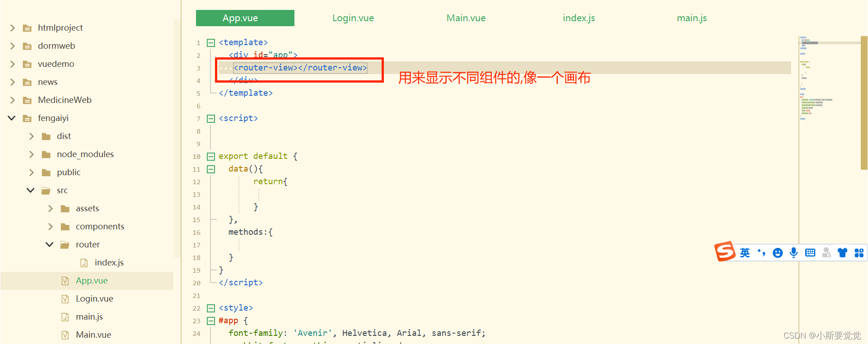Switch to the Login.vue editor tab
The width and height of the screenshot is (868, 344).
tap(353, 18)
